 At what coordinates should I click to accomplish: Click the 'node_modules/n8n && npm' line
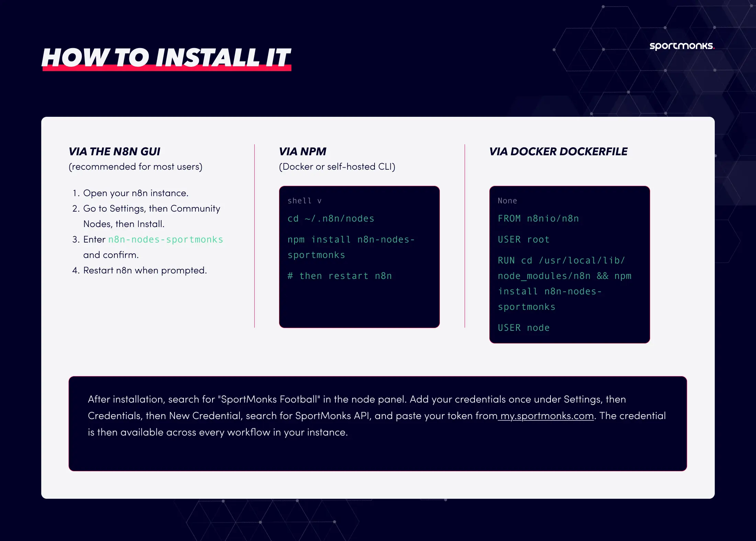pos(565,276)
